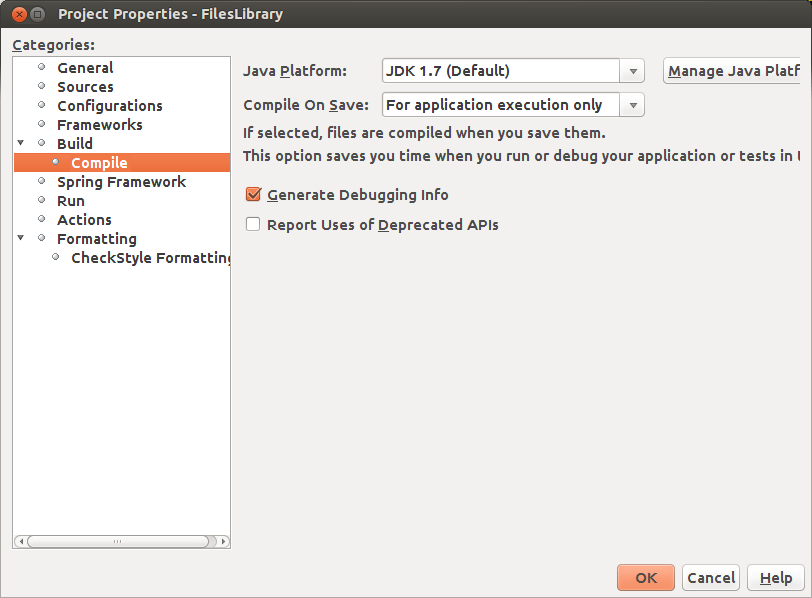812x598 pixels.
Task: Select Configurations in the categories tree
Action: tap(109, 106)
